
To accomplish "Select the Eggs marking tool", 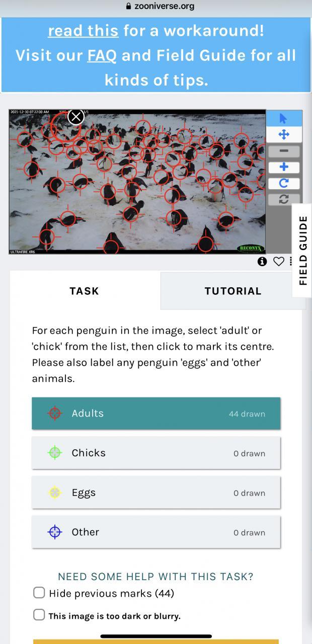I will click(x=156, y=493).
